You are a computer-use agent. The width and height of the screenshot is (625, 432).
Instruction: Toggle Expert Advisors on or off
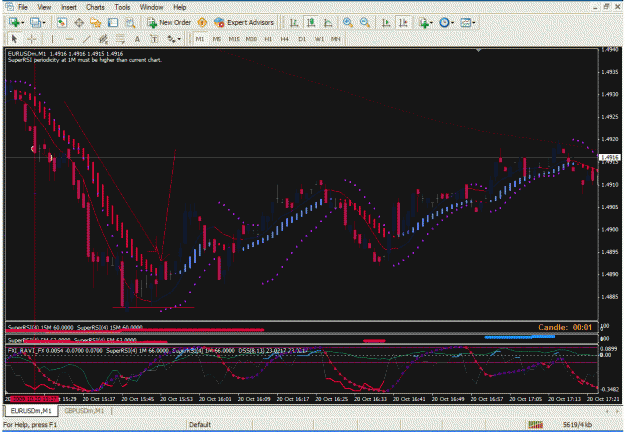click(x=244, y=23)
